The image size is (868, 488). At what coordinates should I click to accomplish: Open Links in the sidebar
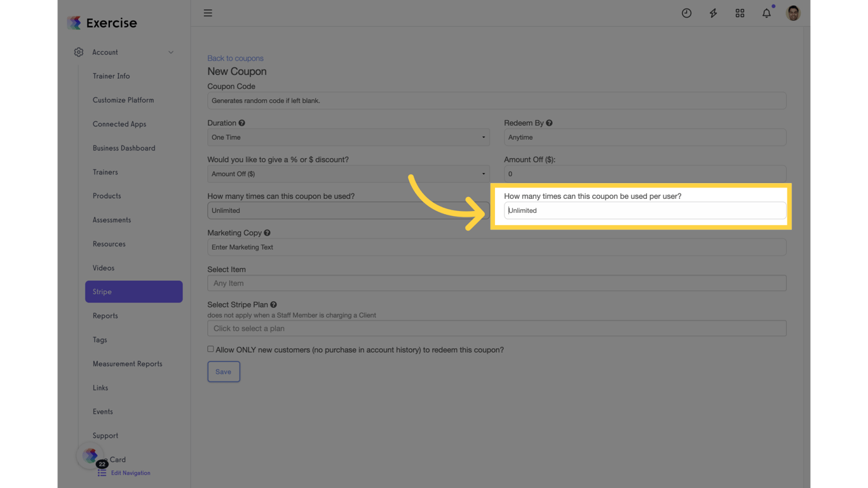click(x=100, y=388)
